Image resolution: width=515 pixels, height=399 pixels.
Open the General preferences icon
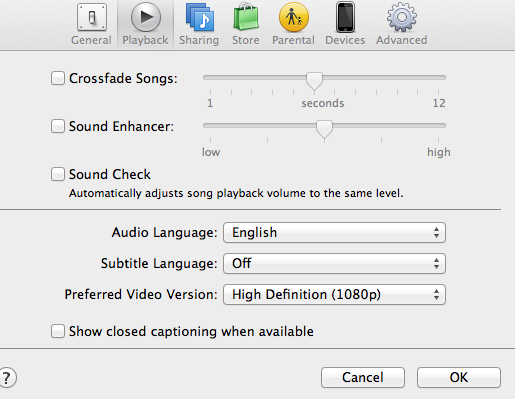(92, 17)
